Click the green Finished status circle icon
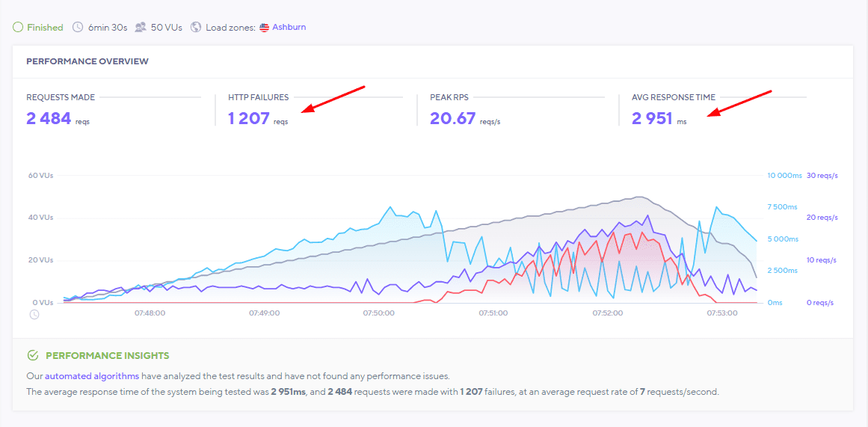The width and height of the screenshot is (868, 427). click(x=18, y=28)
